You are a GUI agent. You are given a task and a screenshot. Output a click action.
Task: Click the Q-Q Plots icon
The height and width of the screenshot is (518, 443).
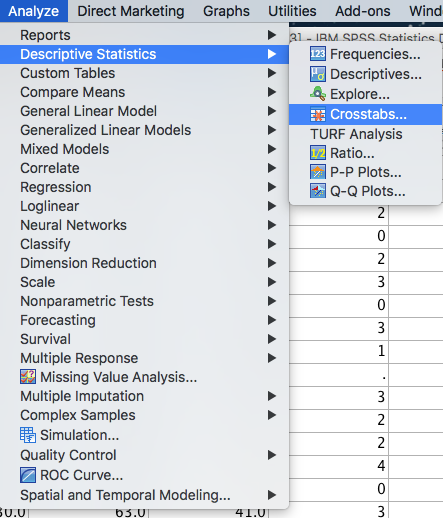click(318, 191)
